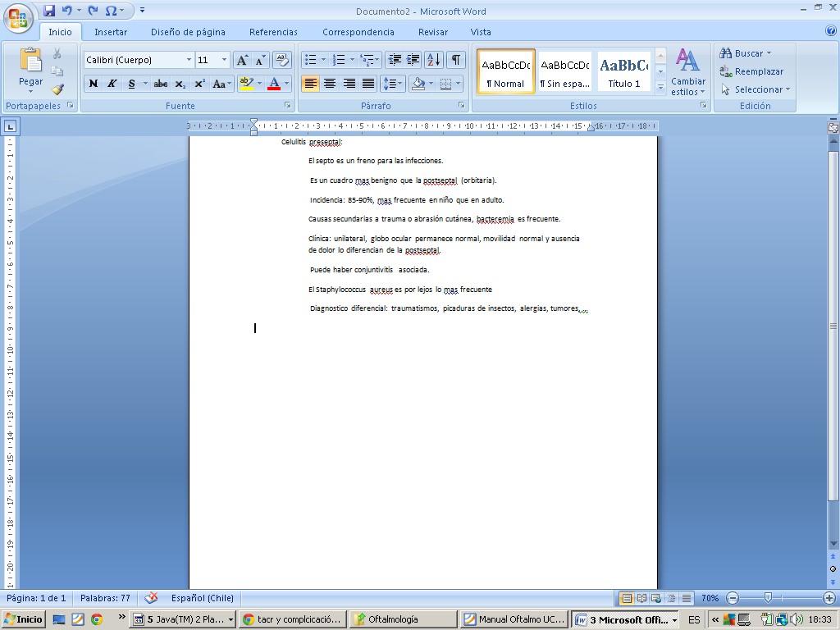Image resolution: width=840 pixels, height=630 pixels.
Task: Click the sort A-Z button
Action: pyautogui.click(x=433, y=60)
